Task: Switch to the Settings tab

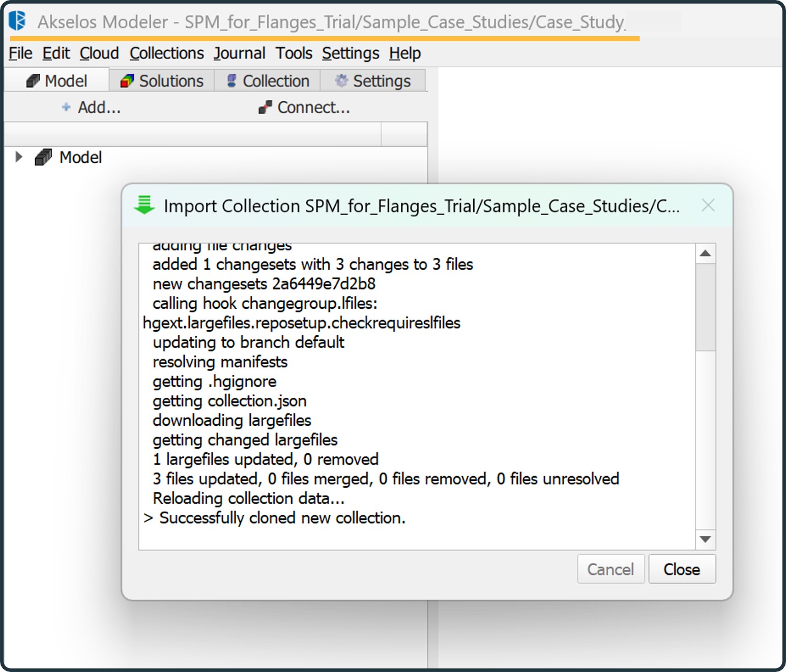Action: point(372,81)
